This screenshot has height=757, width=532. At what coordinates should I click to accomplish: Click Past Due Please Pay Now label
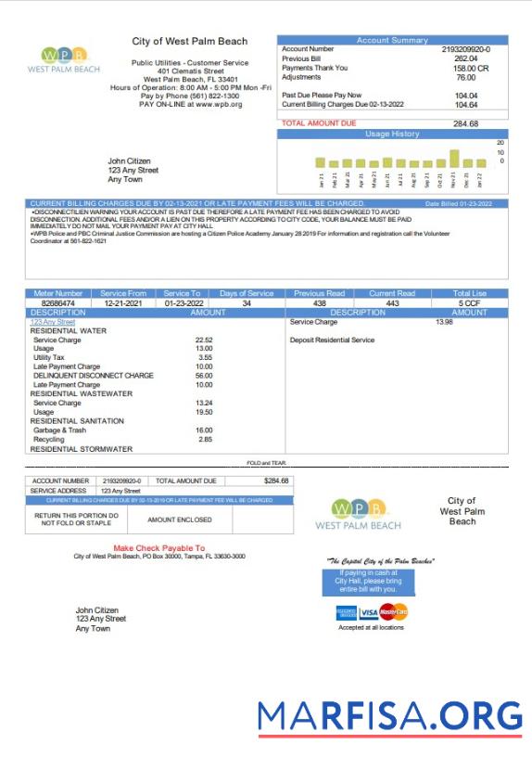tap(322, 96)
